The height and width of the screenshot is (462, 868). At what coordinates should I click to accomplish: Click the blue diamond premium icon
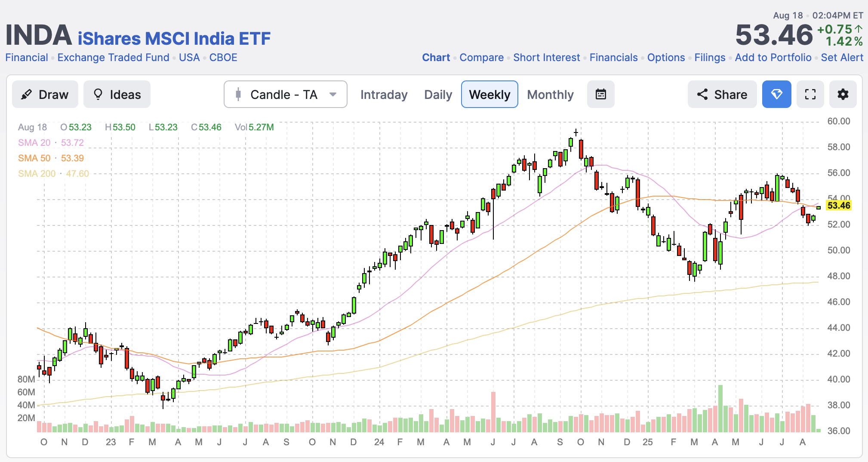(776, 94)
